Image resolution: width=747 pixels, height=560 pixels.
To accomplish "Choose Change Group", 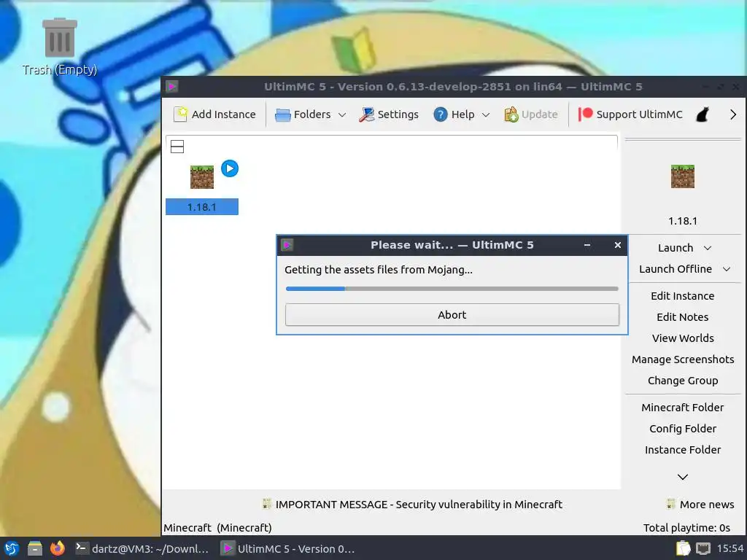I will (x=683, y=381).
